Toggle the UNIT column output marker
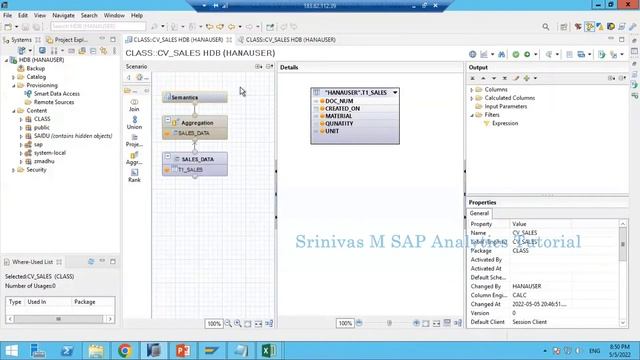Viewport: 640px width, 360px height. pos(322,131)
